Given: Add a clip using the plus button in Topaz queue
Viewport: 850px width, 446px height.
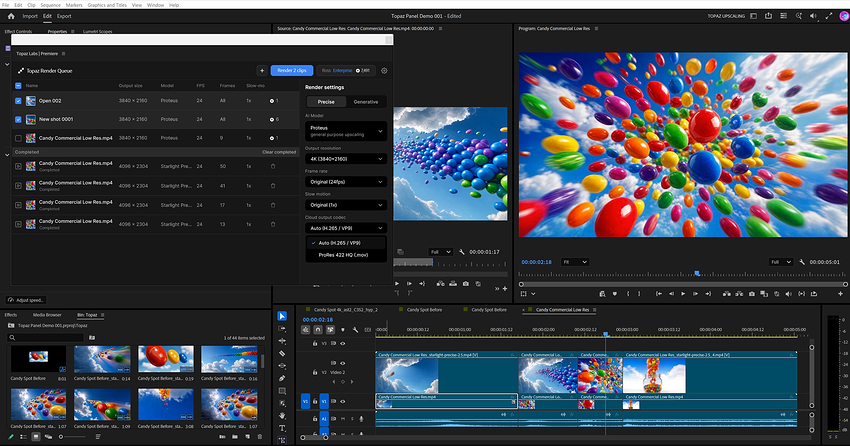Looking at the screenshot, I should click(x=262, y=70).
